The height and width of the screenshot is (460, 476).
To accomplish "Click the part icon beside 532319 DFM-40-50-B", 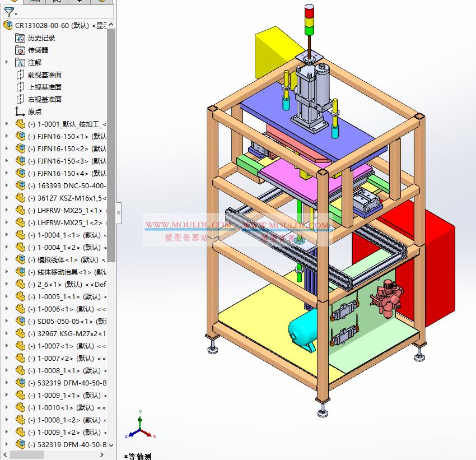I will [20, 383].
